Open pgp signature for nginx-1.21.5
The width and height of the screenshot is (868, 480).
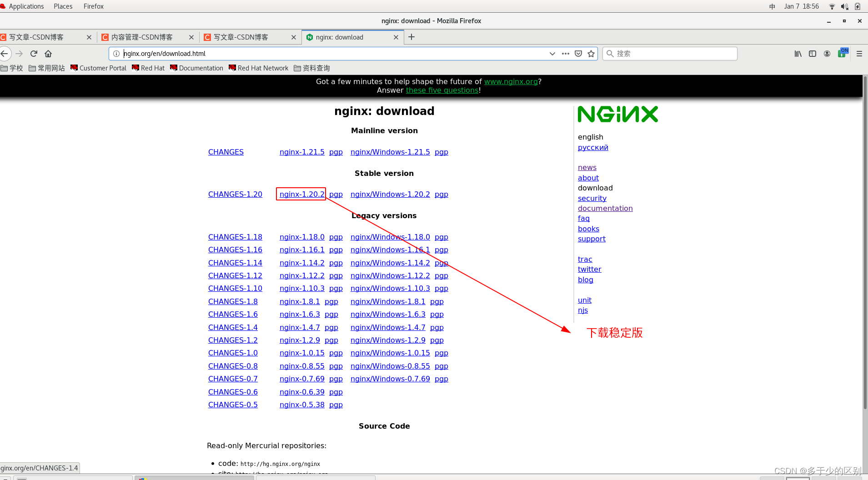336,152
